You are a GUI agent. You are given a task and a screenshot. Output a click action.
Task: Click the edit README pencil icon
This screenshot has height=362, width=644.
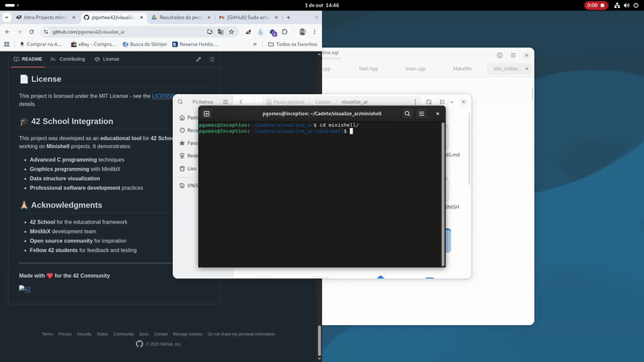click(198, 59)
